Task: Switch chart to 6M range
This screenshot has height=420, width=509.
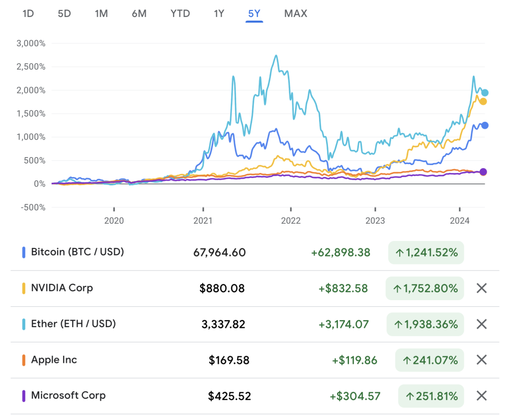Action: (139, 13)
